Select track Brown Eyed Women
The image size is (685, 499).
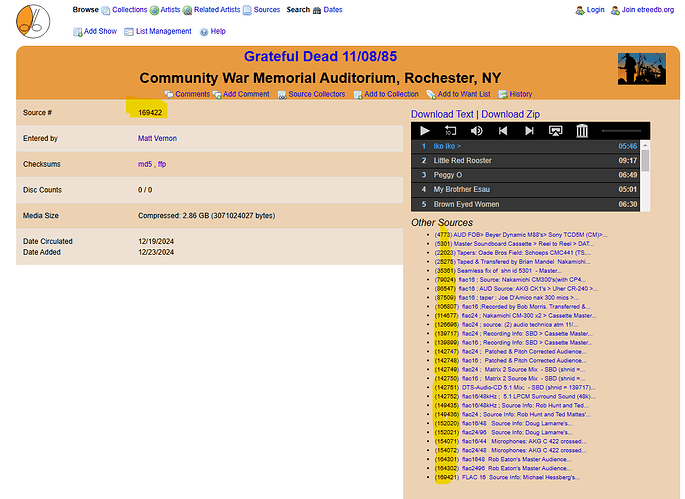point(526,204)
